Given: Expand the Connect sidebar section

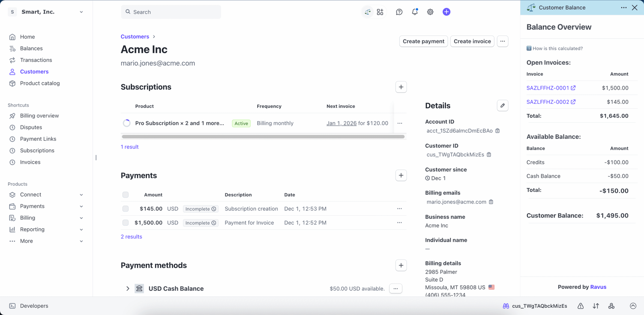Looking at the screenshot, I should click(81, 195).
